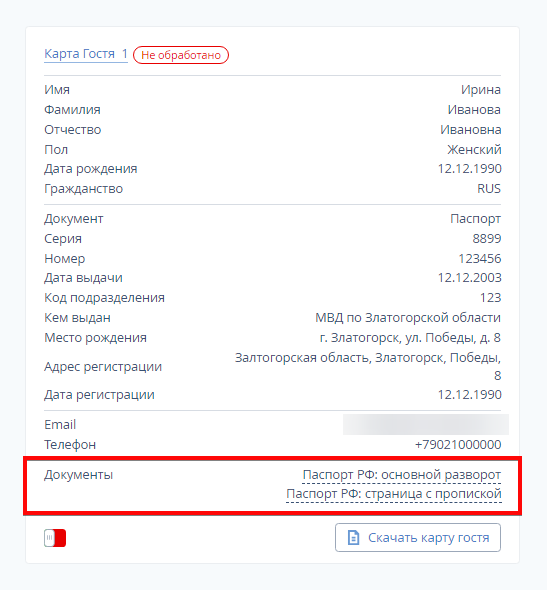Image resolution: width=547 pixels, height=590 pixels.
Task: Click the name value Ирина
Action: tap(481, 90)
